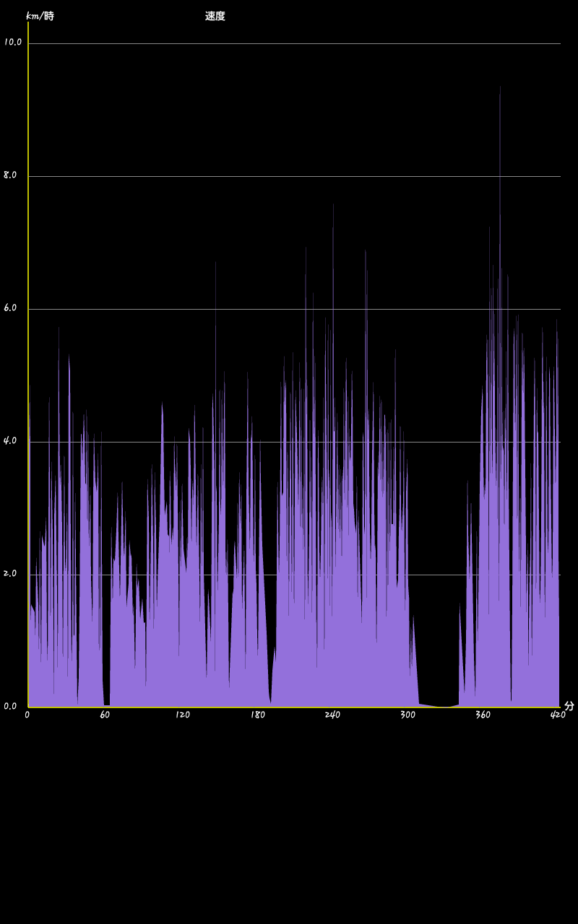This screenshot has height=924, width=578.
Task: Click the 4.0 y-axis tick label
Action: [10, 440]
